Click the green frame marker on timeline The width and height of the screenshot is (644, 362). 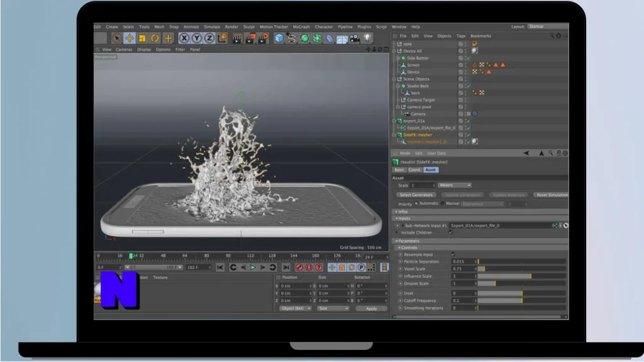pyautogui.click(x=131, y=256)
